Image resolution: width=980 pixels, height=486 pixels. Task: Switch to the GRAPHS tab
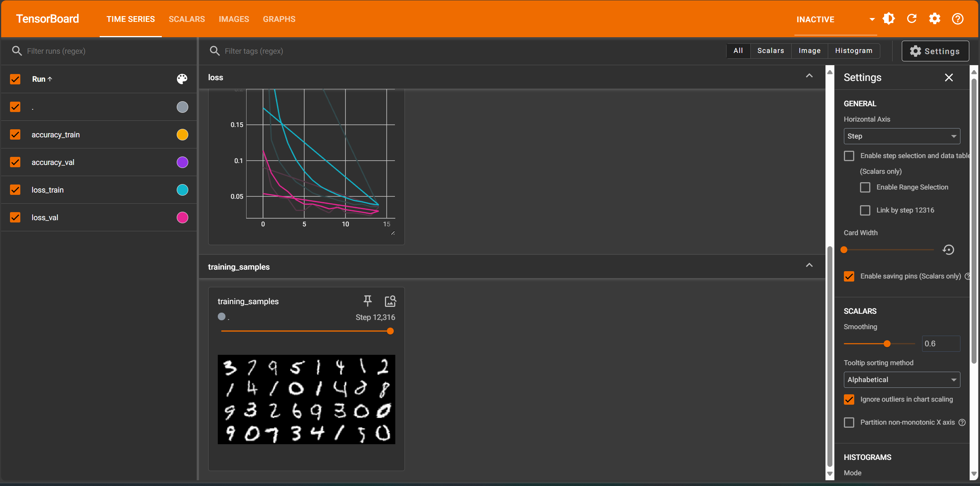(x=279, y=19)
